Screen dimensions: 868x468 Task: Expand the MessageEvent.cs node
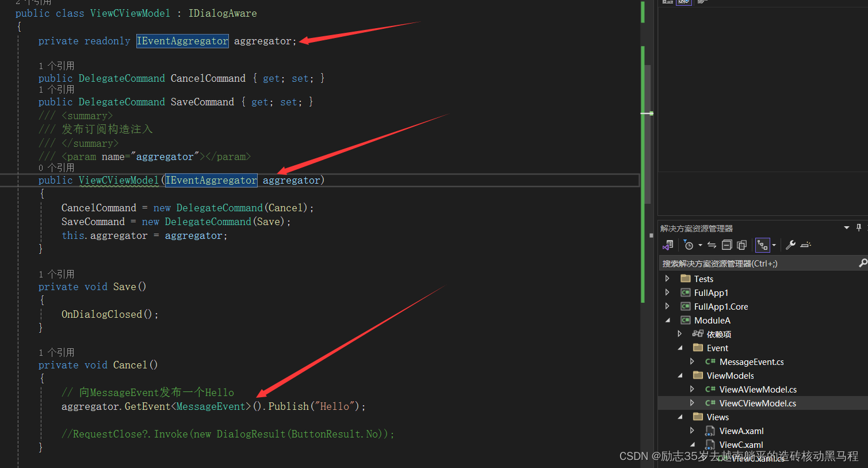692,362
